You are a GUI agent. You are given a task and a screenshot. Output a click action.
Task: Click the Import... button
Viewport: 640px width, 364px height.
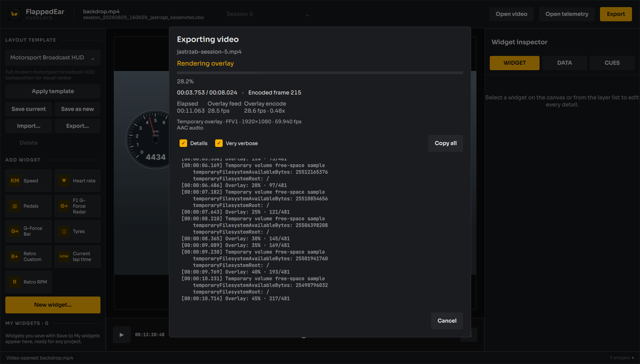(28, 126)
